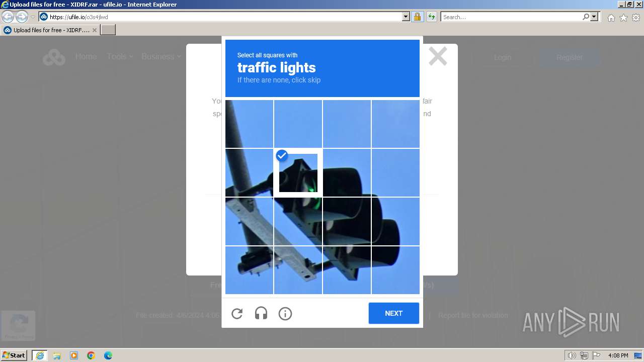Image resolution: width=644 pixels, height=362 pixels.
Task: Select third-row tile showing the middle signal housing
Action: click(x=347, y=221)
